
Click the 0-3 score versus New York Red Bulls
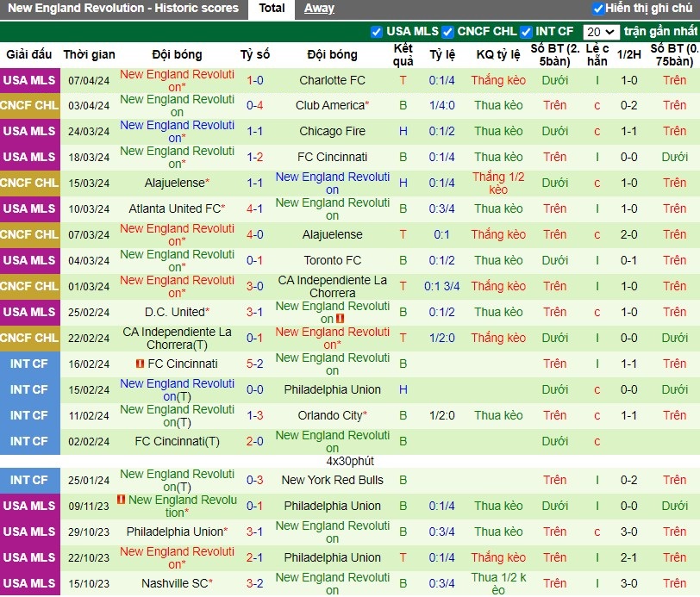[255, 481]
